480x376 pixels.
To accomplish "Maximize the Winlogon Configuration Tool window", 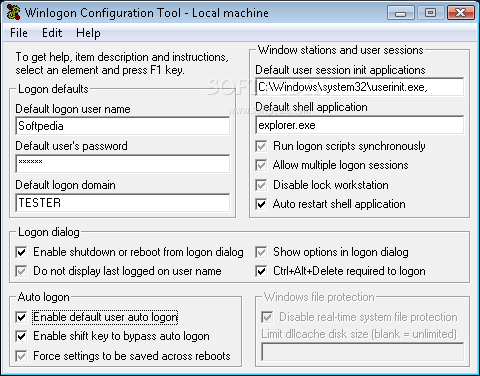I will click(x=430, y=13).
